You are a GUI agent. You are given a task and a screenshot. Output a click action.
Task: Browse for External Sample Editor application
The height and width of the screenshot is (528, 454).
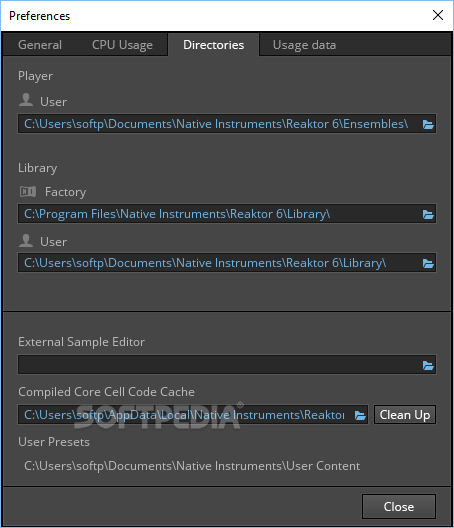pos(428,365)
